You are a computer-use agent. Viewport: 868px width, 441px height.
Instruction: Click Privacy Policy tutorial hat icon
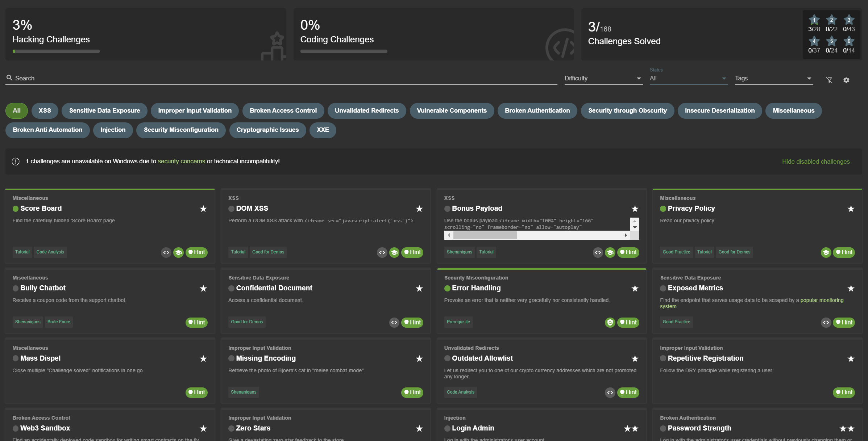826,252
